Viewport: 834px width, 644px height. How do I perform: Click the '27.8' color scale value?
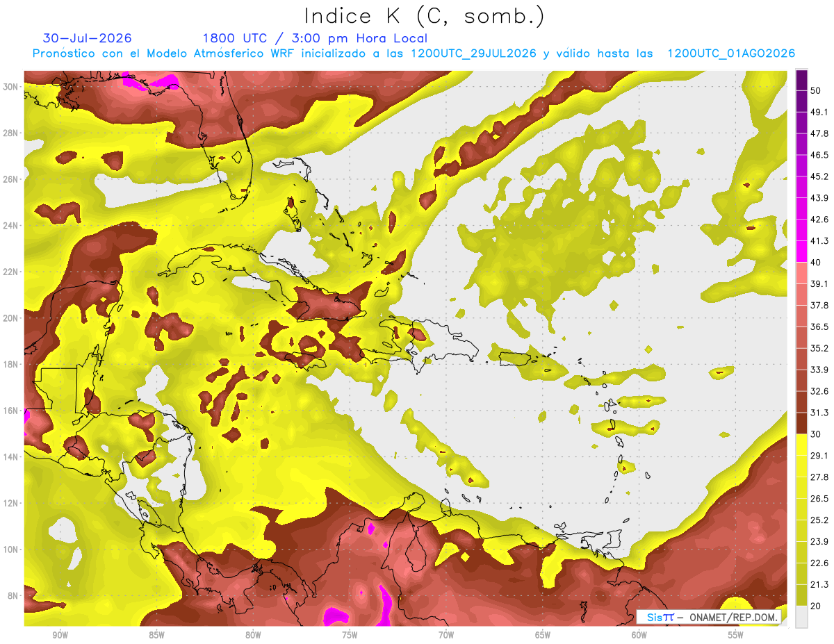coord(819,477)
